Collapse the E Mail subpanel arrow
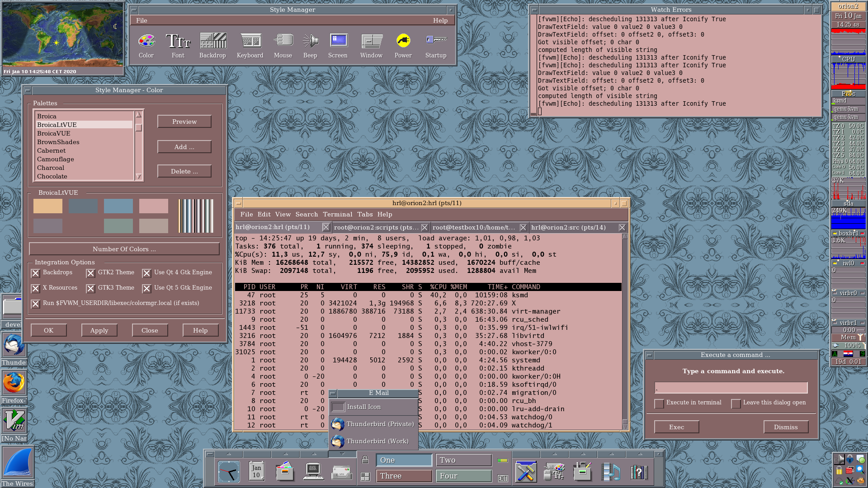The width and height of the screenshot is (868, 488). tap(342, 454)
